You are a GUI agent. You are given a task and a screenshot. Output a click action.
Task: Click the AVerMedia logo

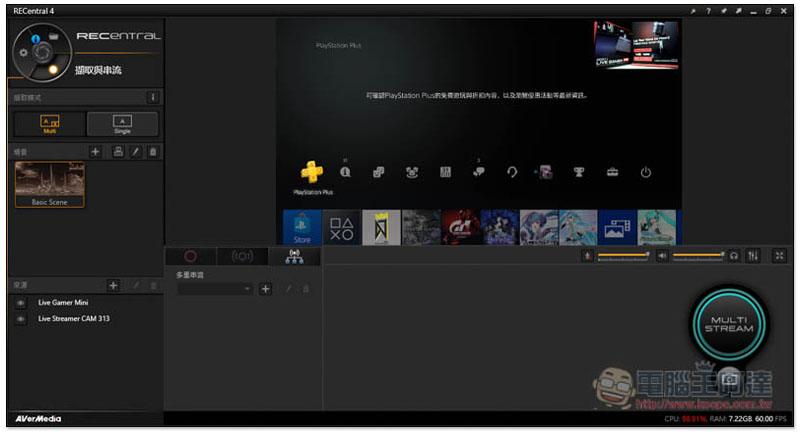tap(38, 419)
